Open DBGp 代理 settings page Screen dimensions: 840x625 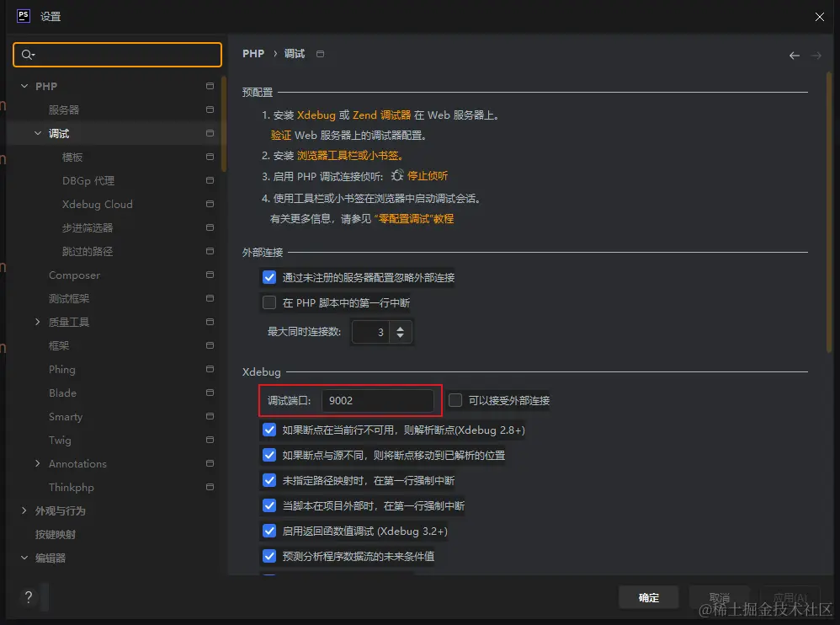click(88, 180)
